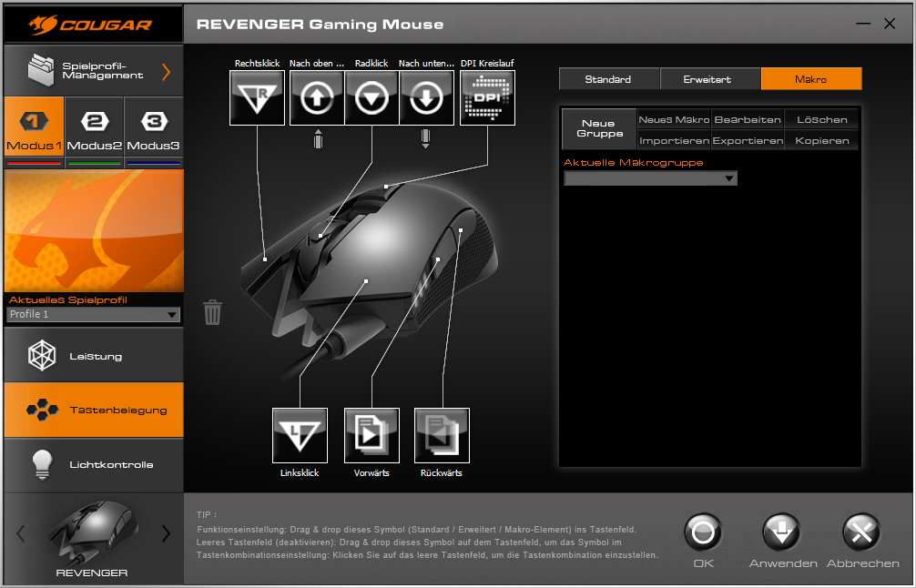Click the Rechtsklick button assignment icon
Screen dimensions: 916x588
(x=257, y=97)
